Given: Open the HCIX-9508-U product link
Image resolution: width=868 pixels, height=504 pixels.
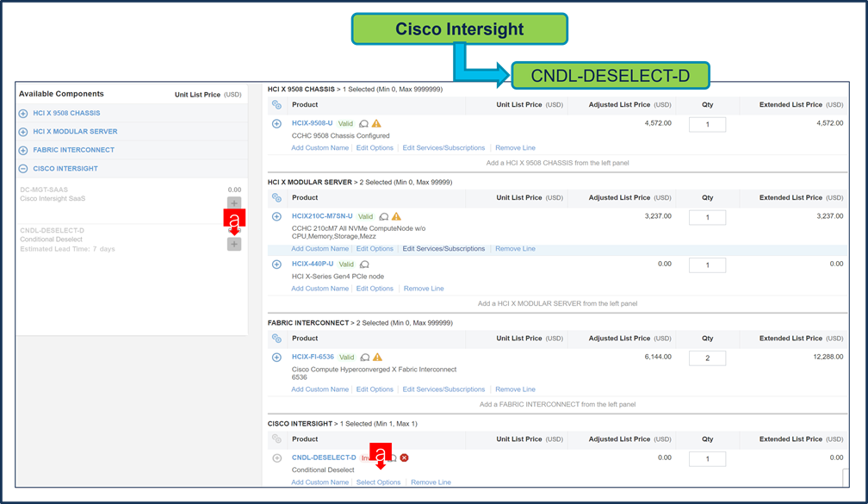Looking at the screenshot, I should click(313, 123).
